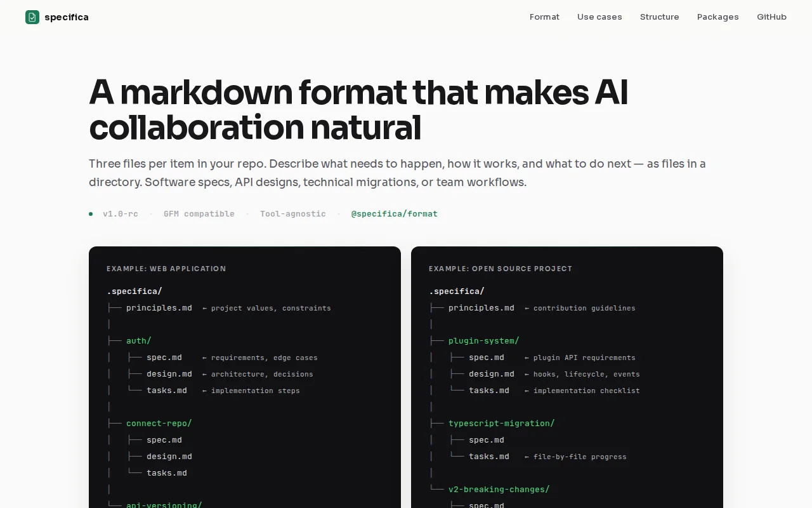The image size is (812, 508).
Task: Click the 'project values, constraints' comment
Action: point(266,308)
